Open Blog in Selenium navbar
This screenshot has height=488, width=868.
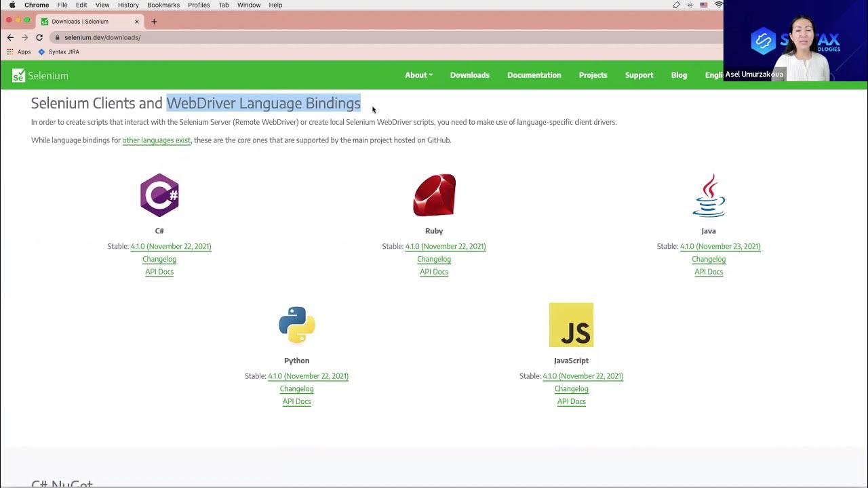click(x=679, y=75)
